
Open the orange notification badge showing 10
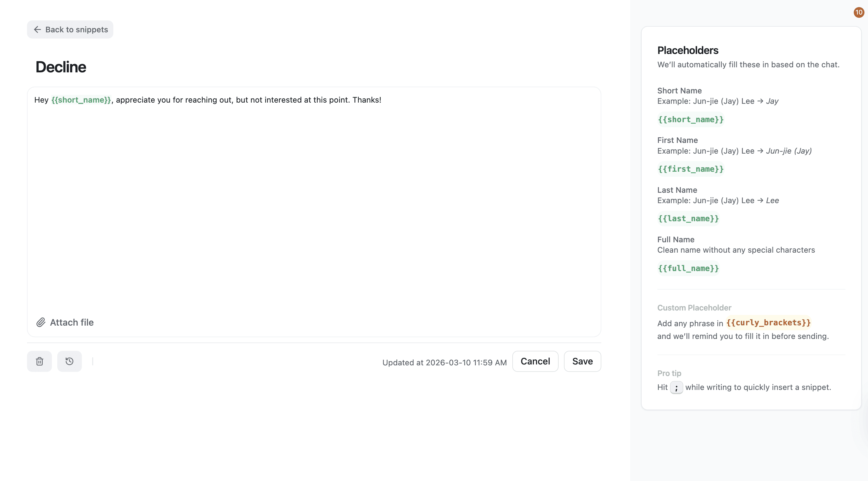pyautogui.click(x=859, y=12)
